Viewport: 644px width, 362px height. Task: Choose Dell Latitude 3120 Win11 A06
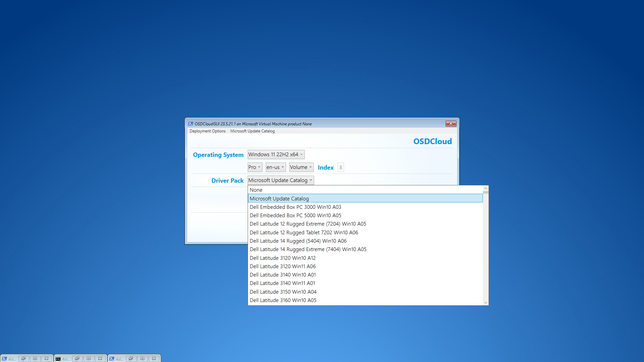click(x=283, y=266)
